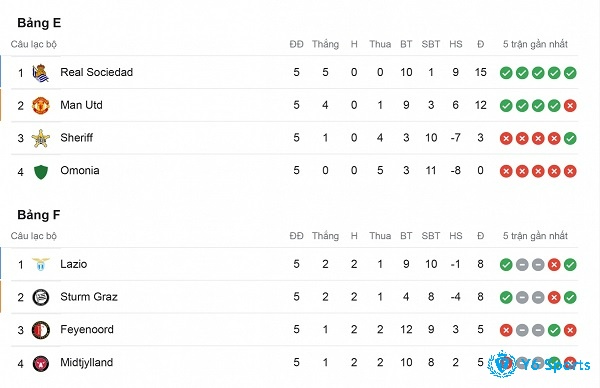Click the Sheriff star crest icon
Viewport: 600px width, 388px height.
coord(41,138)
